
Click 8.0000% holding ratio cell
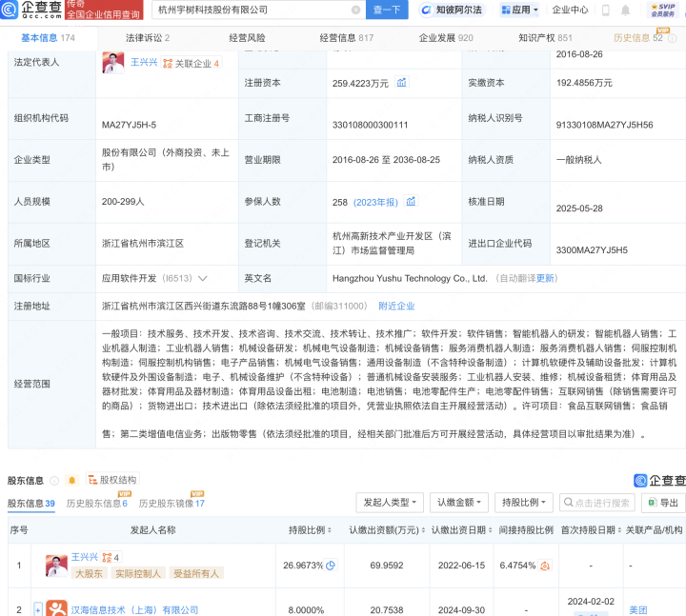[306, 610]
